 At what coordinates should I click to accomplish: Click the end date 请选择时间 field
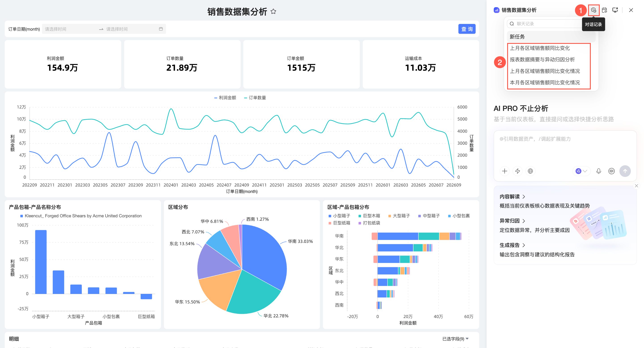[131, 29]
